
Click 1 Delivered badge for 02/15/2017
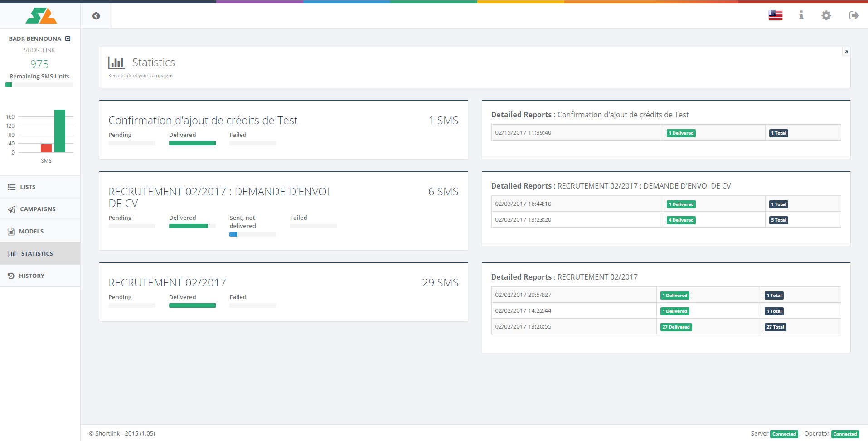[681, 133]
